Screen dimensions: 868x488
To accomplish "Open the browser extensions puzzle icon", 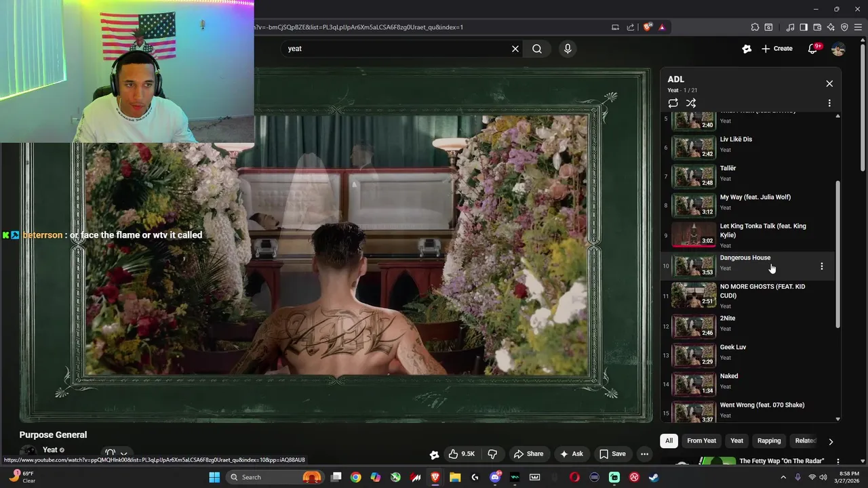I will pyautogui.click(x=755, y=27).
